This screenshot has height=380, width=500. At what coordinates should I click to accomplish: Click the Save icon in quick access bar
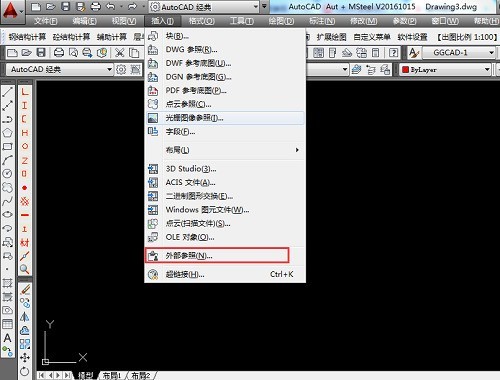point(66,7)
